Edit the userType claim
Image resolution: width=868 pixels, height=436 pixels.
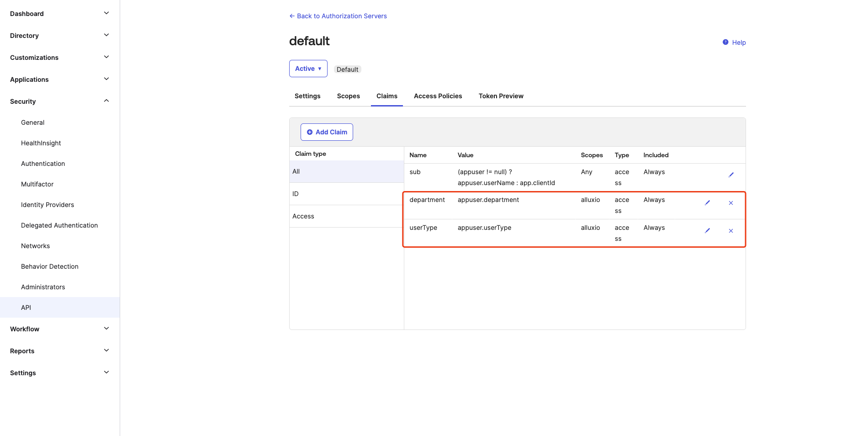tap(707, 231)
